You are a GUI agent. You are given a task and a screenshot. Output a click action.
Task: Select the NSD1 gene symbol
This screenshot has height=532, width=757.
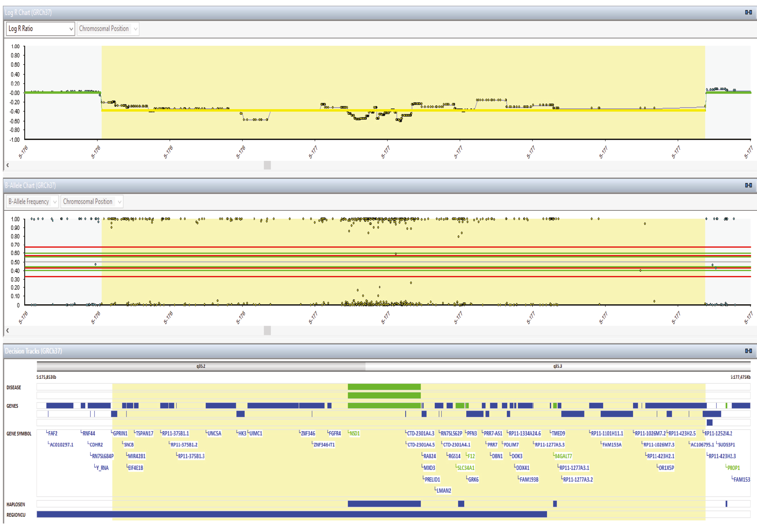pos(355,434)
